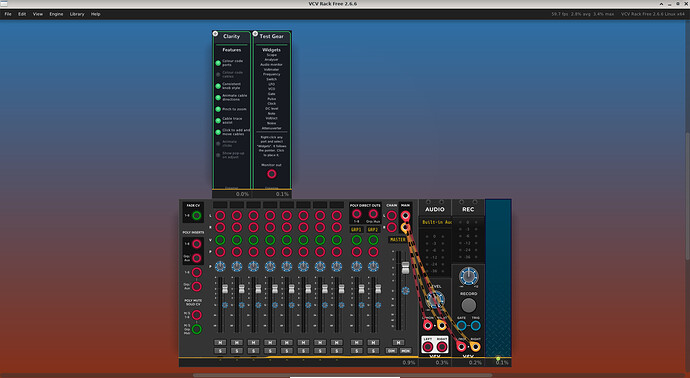Toggle Click to add and move cables
The image size is (690, 378).
[x=218, y=132]
